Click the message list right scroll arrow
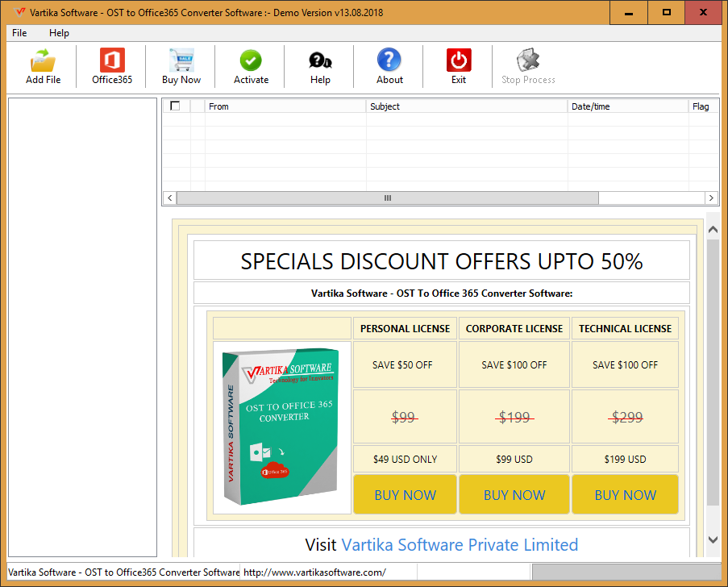728x587 pixels. [711, 198]
